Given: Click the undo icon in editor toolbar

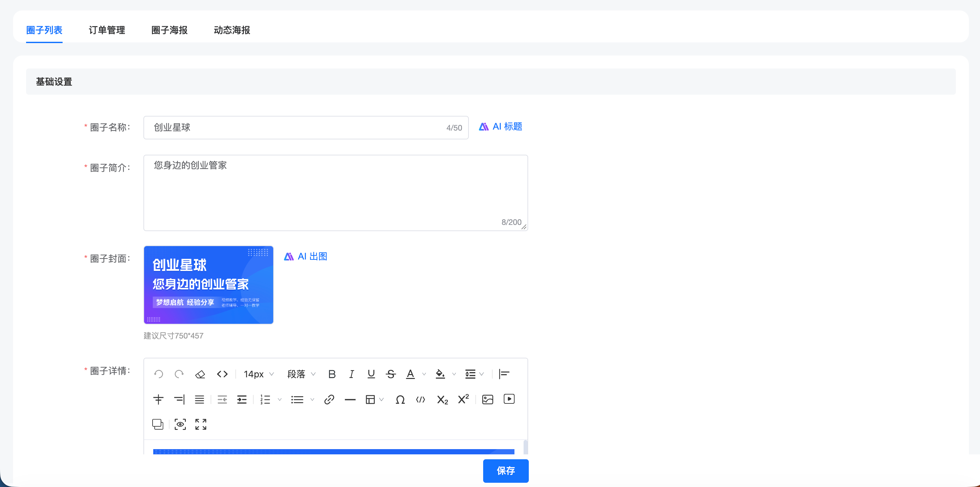Looking at the screenshot, I should click(x=159, y=374).
